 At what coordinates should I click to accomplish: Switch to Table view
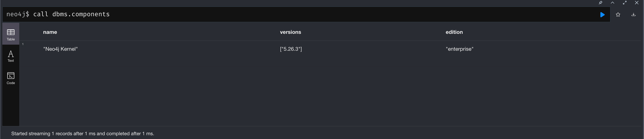click(11, 34)
